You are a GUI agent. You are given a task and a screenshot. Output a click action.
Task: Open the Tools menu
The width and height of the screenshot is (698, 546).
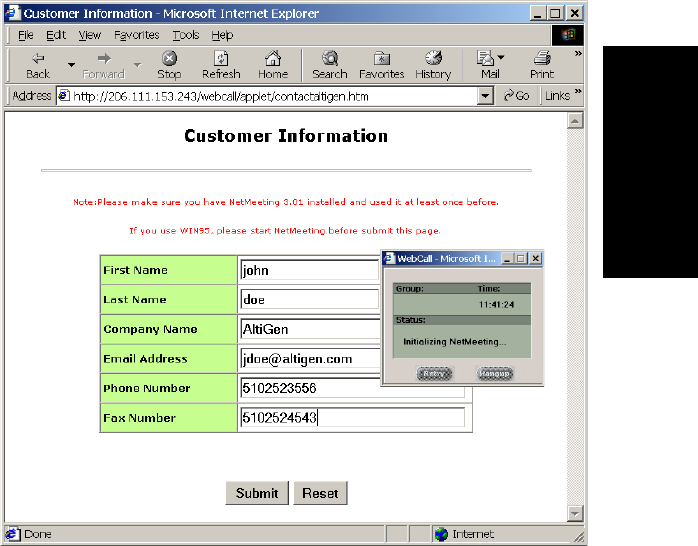point(186,35)
